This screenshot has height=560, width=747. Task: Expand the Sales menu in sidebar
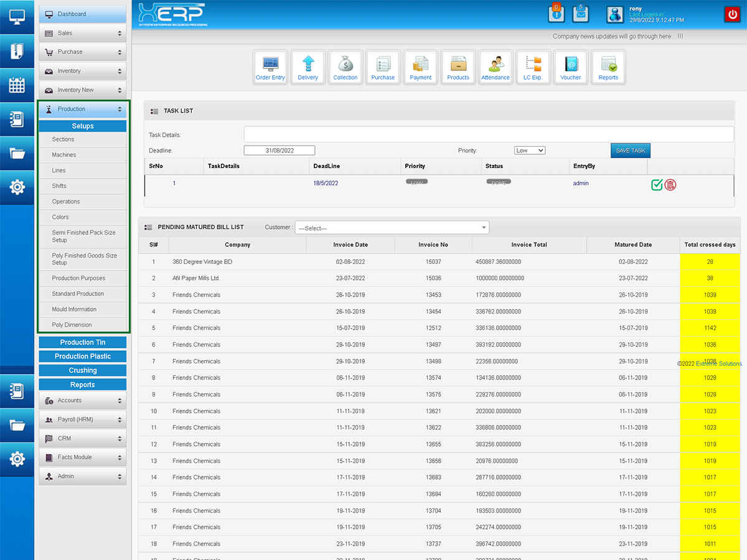(83, 33)
